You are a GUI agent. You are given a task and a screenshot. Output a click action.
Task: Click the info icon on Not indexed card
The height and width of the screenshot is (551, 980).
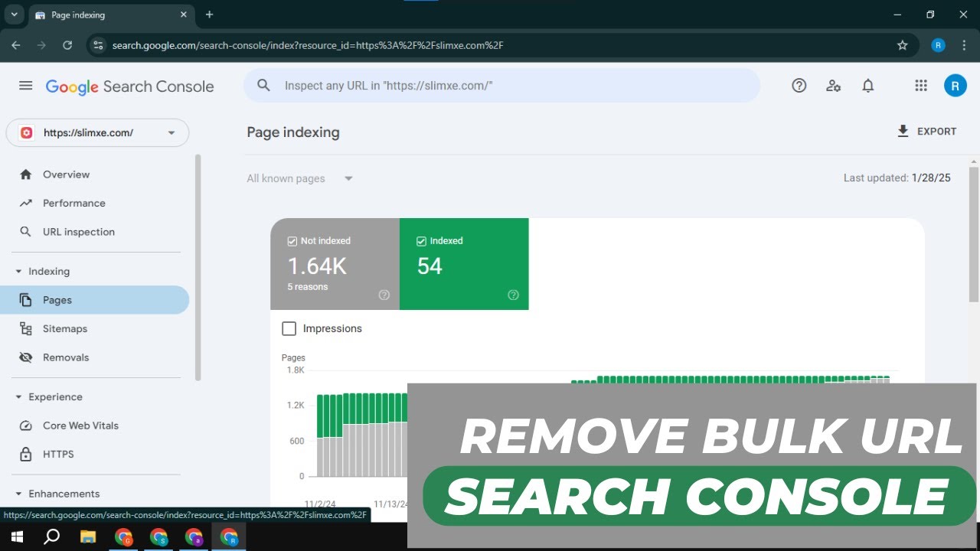(384, 295)
